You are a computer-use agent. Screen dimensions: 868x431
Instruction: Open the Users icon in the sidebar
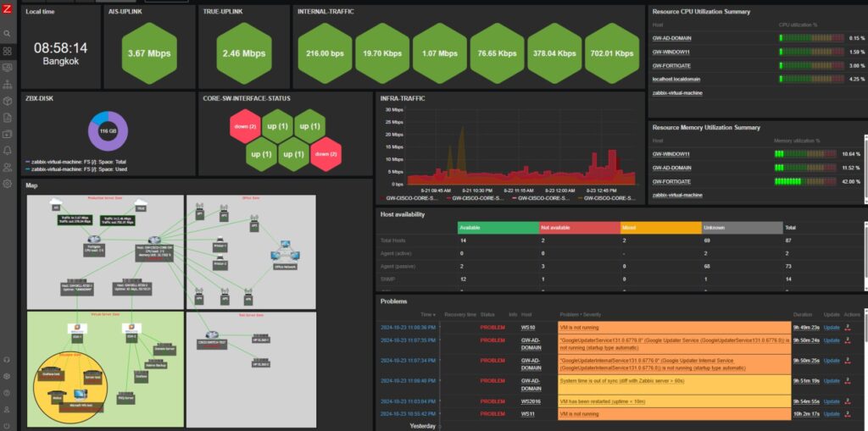(x=7, y=167)
